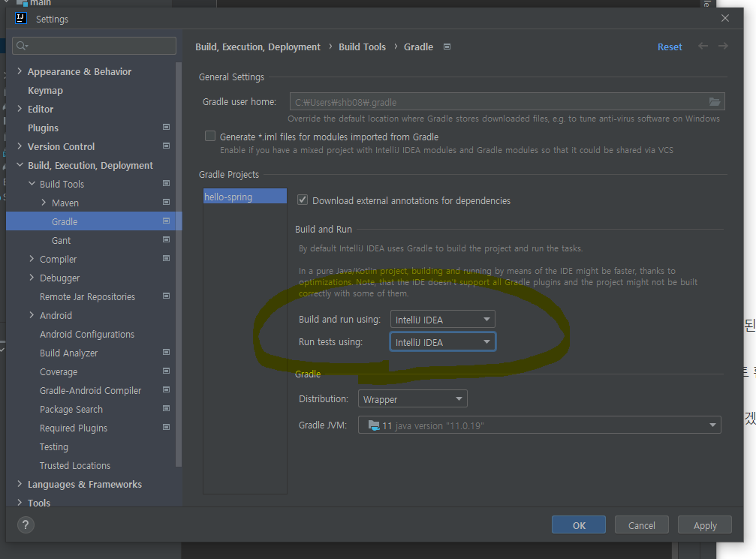Click the project-level icon beside Gradle-Android Compiler
This screenshot has height=559, width=756.
167,390
